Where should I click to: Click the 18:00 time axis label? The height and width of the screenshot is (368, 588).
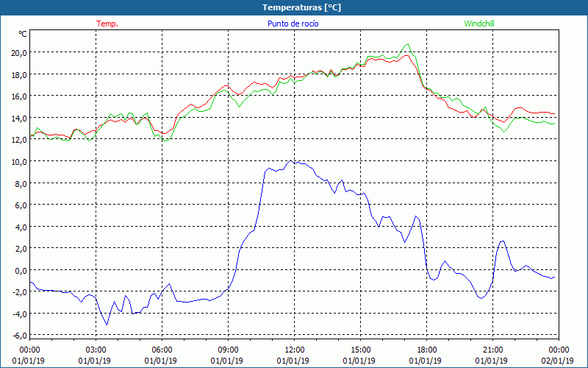[x=427, y=350]
